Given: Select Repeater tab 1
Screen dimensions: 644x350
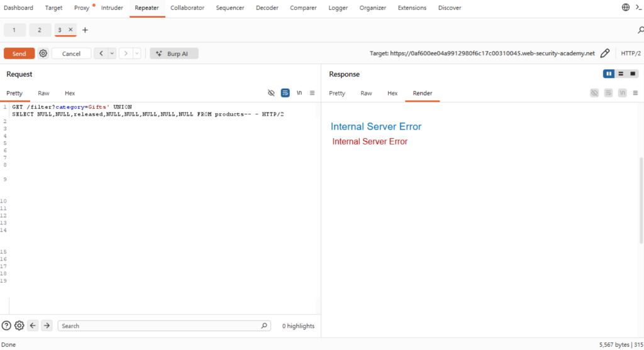Looking at the screenshot, I should [x=14, y=30].
